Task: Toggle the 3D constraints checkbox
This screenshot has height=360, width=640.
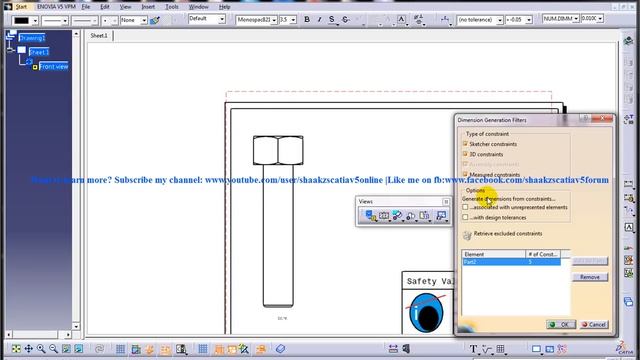Action: pyautogui.click(x=465, y=154)
